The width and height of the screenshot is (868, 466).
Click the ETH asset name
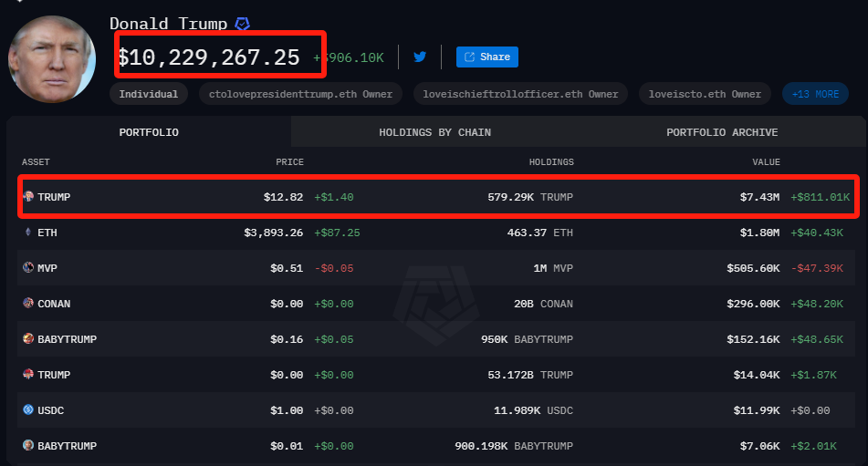point(47,233)
